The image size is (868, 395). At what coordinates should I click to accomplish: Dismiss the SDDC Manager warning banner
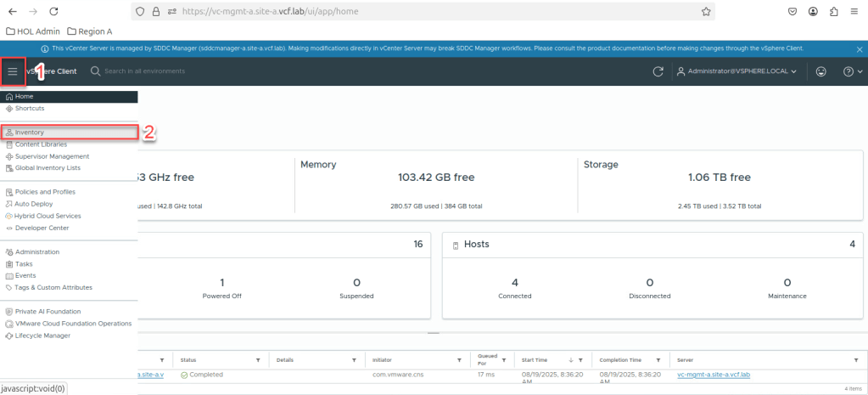coord(859,49)
